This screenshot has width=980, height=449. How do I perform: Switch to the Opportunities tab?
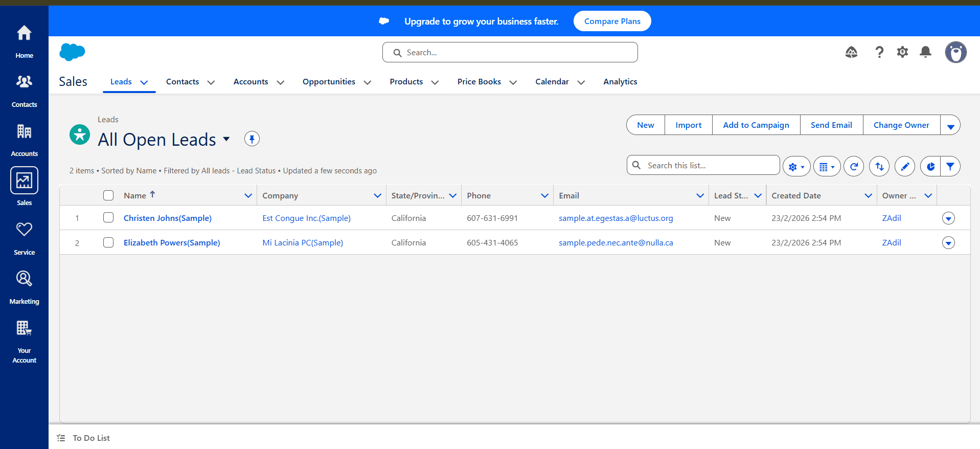(329, 82)
